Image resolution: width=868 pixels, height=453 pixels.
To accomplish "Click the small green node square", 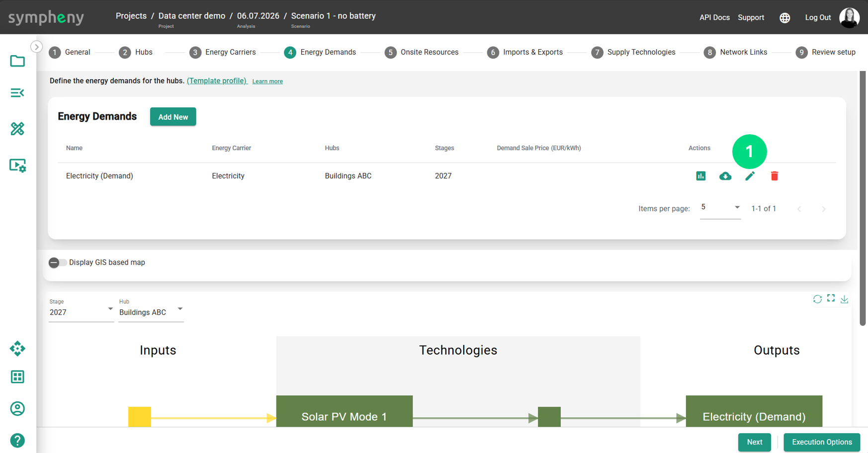I will (549, 417).
